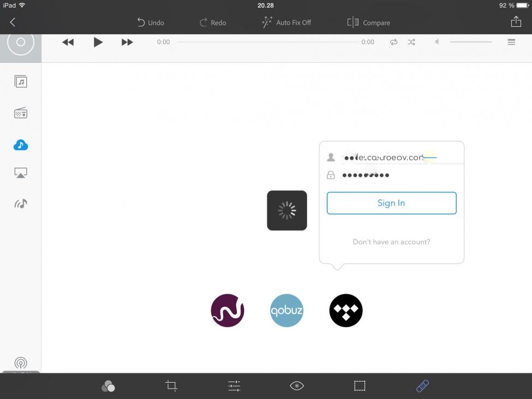
Task: Open the share sheet icon
Action: (x=516, y=22)
